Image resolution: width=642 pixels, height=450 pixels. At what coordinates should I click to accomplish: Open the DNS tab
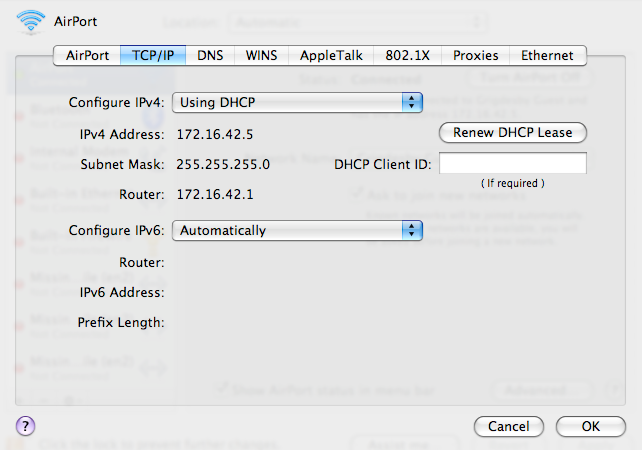(x=210, y=56)
